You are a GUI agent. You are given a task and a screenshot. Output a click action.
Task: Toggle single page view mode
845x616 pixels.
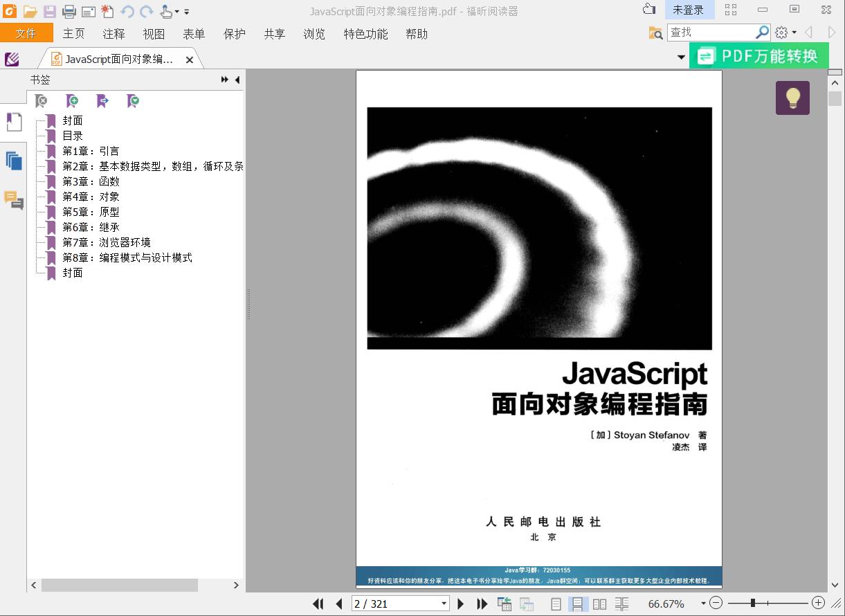click(x=556, y=604)
